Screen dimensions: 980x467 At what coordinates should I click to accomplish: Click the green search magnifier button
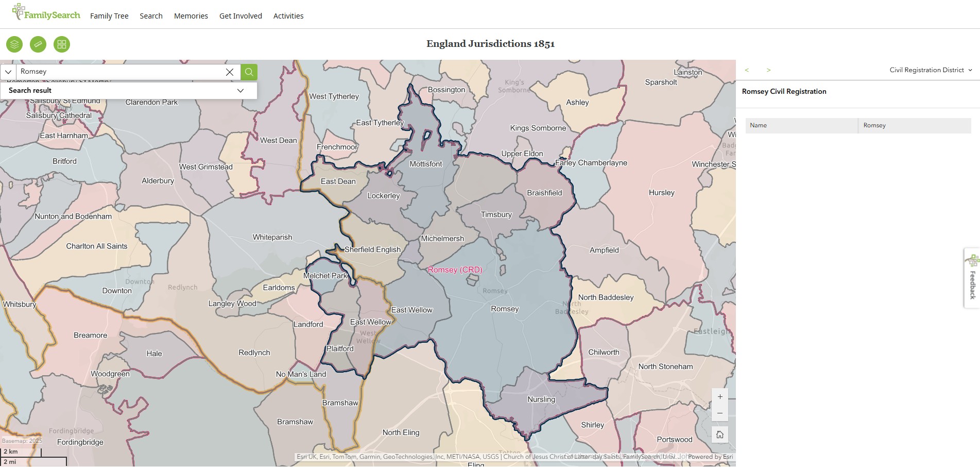point(249,72)
